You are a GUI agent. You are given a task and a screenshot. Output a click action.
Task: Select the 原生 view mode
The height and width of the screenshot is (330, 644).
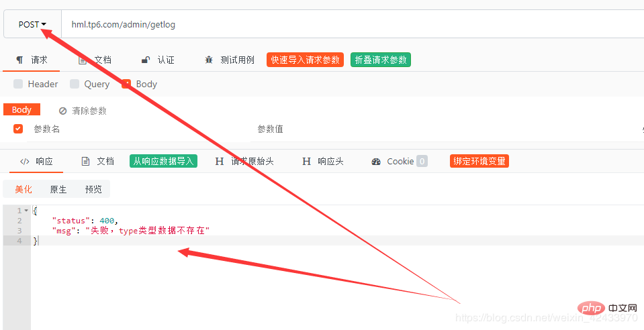[x=58, y=189]
